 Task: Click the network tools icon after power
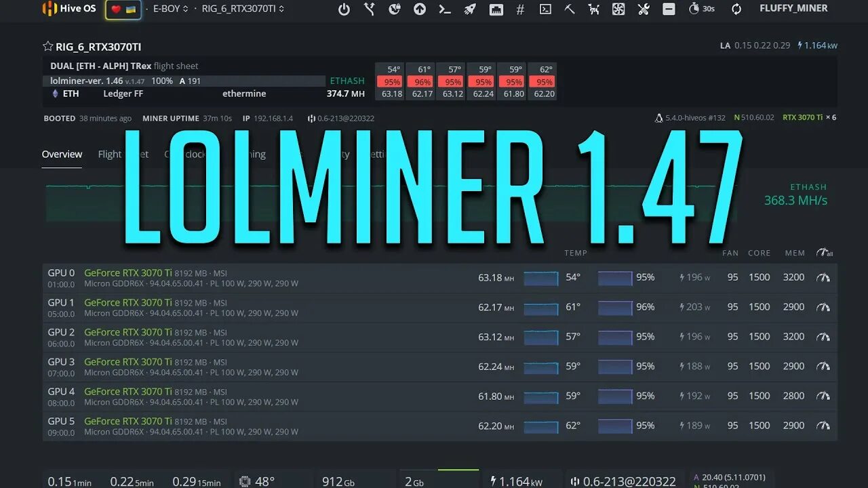coord(370,9)
